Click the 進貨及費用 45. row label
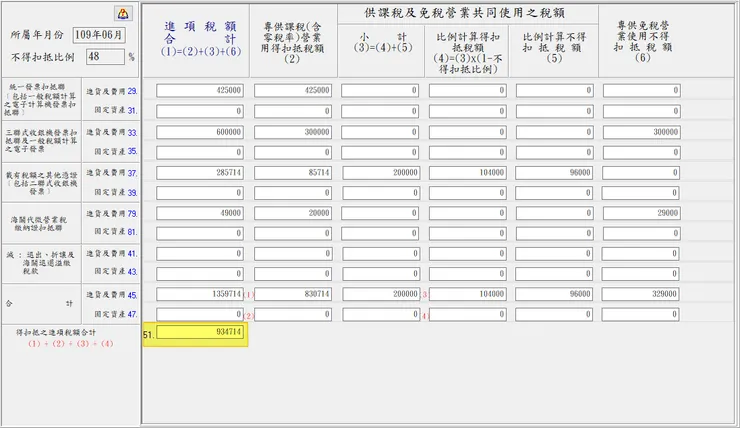The width and height of the screenshot is (740, 428). tap(111, 295)
